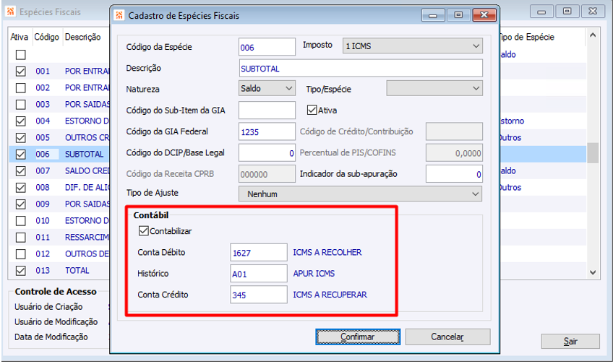Toggle the blank filter checkbox under the Ativa header
Image resolution: width=613 pixels, height=364 pixels.
click(x=20, y=55)
